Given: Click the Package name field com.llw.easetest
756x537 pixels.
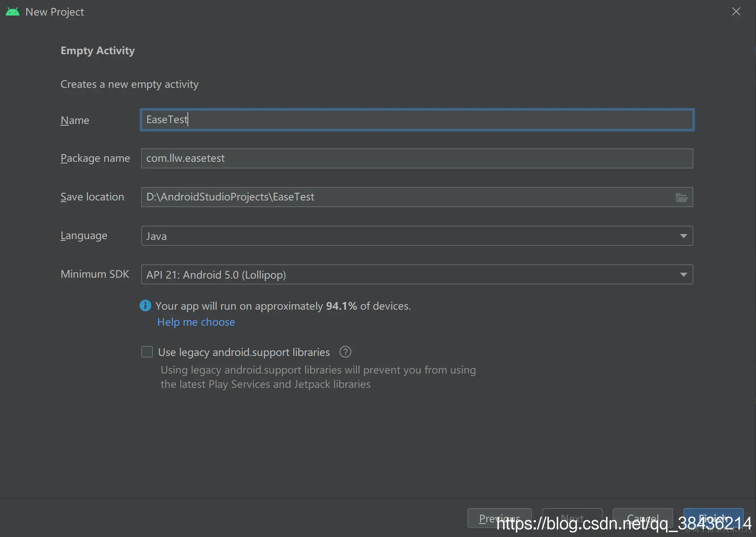Looking at the screenshot, I should [x=417, y=158].
